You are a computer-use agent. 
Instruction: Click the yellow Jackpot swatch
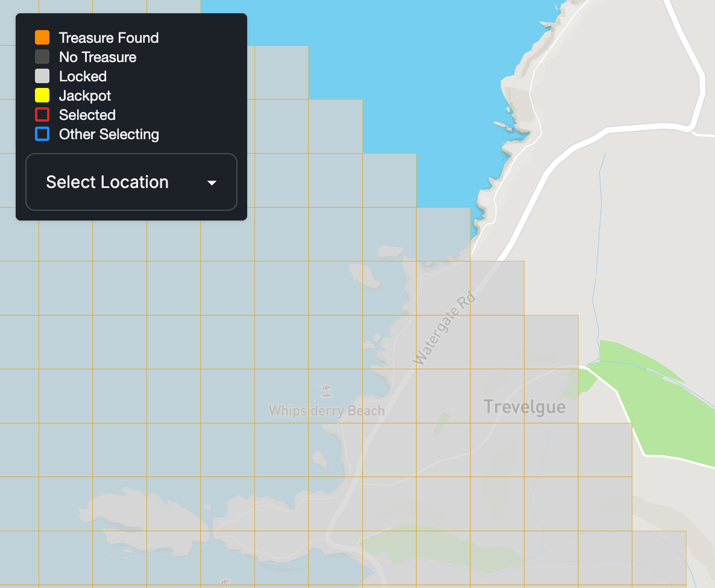point(42,95)
